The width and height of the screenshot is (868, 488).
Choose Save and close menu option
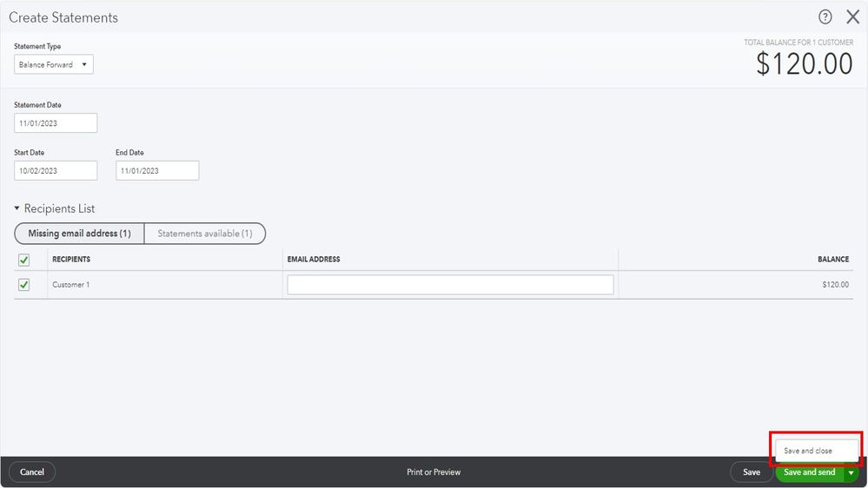pyautogui.click(x=817, y=451)
